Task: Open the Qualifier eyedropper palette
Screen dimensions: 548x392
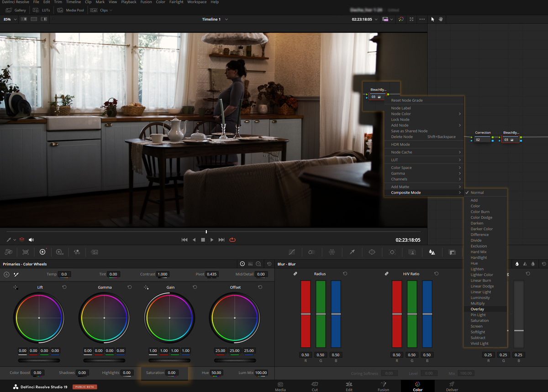Action: pos(352,252)
